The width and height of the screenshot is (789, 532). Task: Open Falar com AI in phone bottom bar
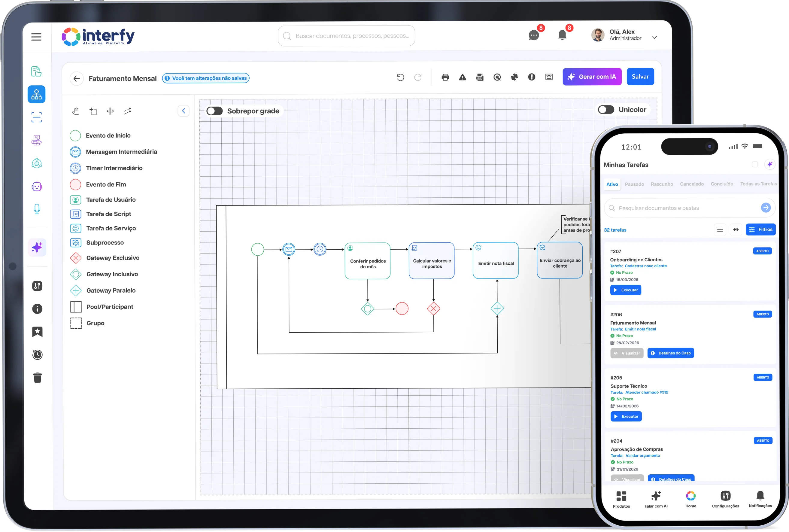(x=656, y=500)
